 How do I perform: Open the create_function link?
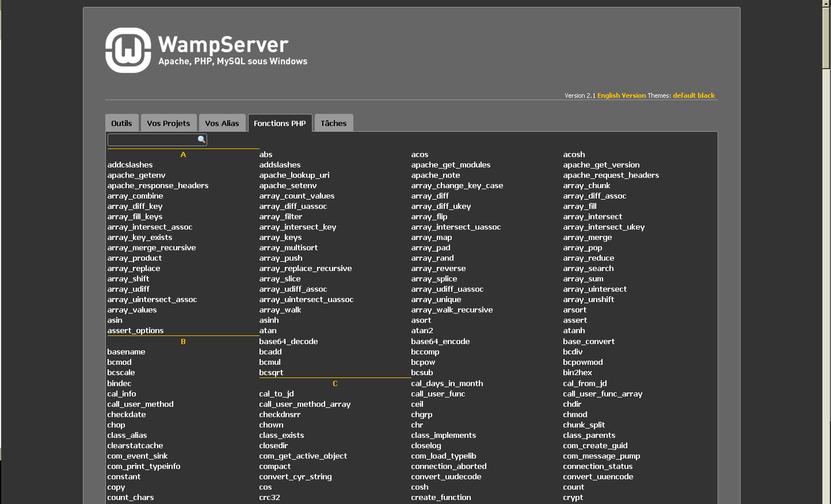441,498
